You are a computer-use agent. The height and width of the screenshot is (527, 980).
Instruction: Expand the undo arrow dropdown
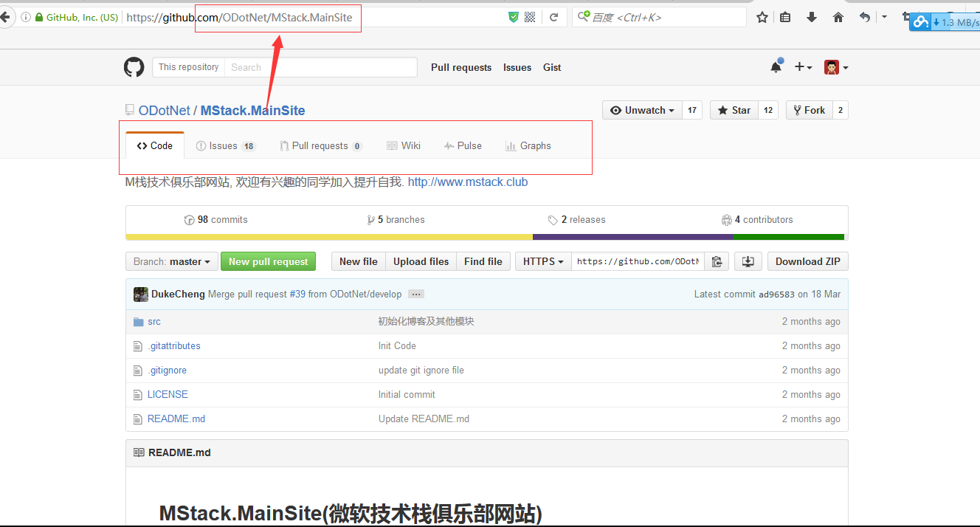[x=884, y=17]
